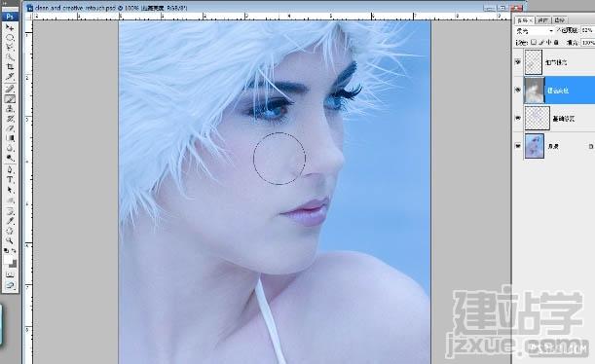Hide the bottom background layer
595x364 pixels.
518,146
